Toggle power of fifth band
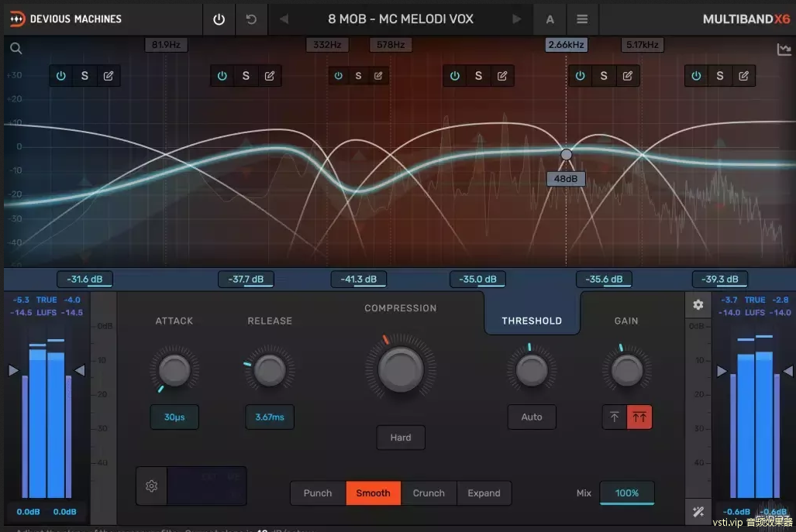The height and width of the screenshot is (532, 796). [581, 76]
